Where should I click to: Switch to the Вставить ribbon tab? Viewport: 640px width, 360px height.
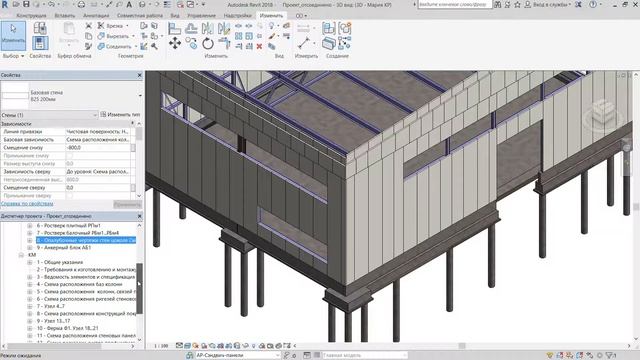(x=64, y=16)
